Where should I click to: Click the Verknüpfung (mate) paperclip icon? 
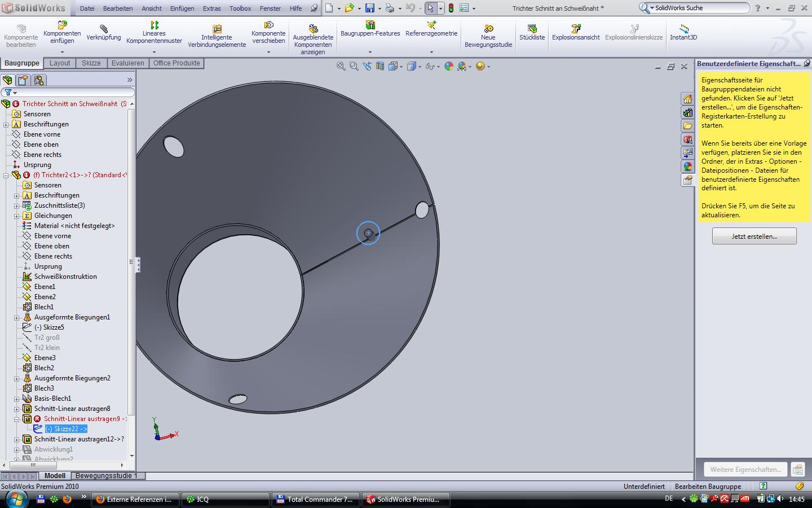point(104,28)
